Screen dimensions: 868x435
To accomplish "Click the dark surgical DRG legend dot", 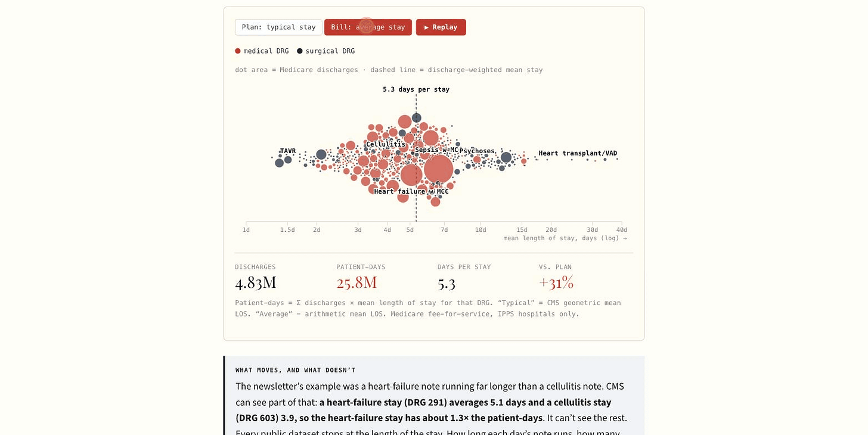I will (x=300, y=51).
